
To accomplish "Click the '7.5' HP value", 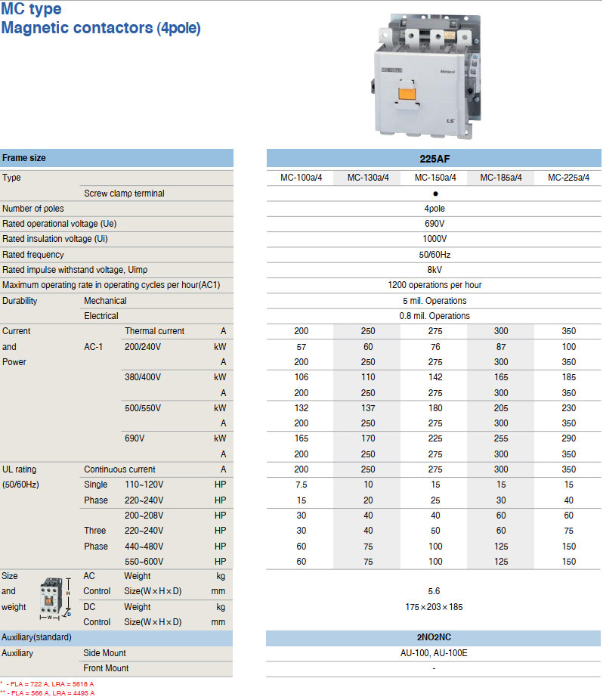I will click(301, 485).
